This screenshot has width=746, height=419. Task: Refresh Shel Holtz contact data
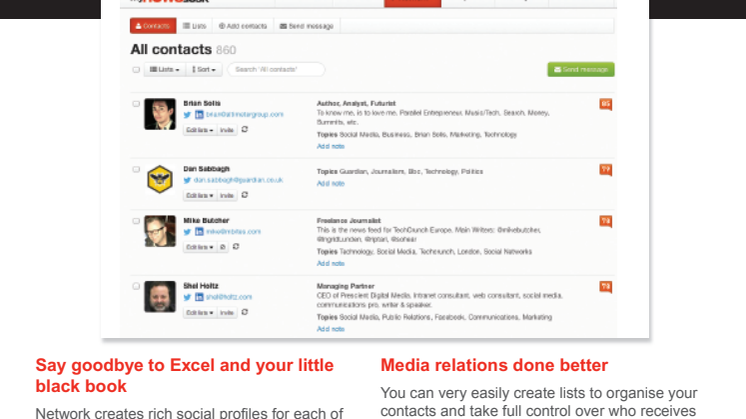click(x=245, y=312)
